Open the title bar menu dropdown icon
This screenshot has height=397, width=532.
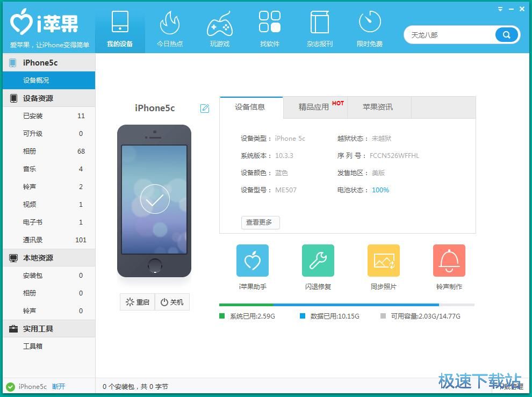pyautogui.click(x=500, y=9)
